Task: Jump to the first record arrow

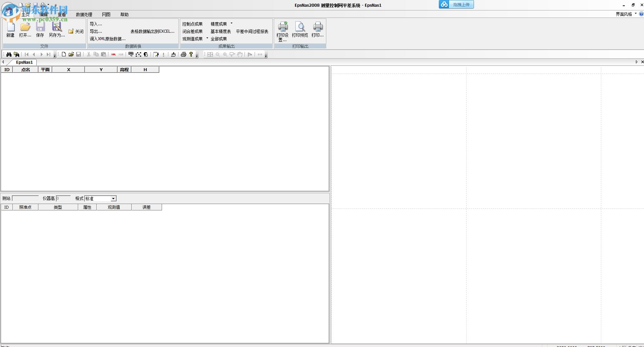Action: pos(27,54)
